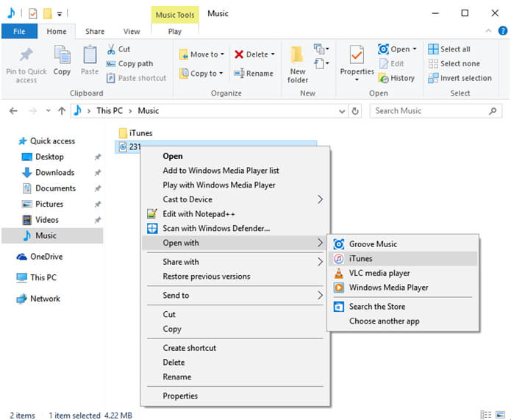The width and height of the screenshot is (511, 420).
Task: Click Edit with Notepad++ in context menu
Action: point(235,214)
